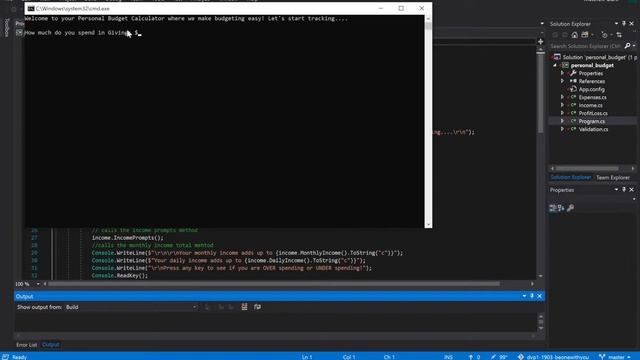Select Program.cs in Solution Explorer
Viewport: 640px width, 360px height.
(x=591, y=121)
